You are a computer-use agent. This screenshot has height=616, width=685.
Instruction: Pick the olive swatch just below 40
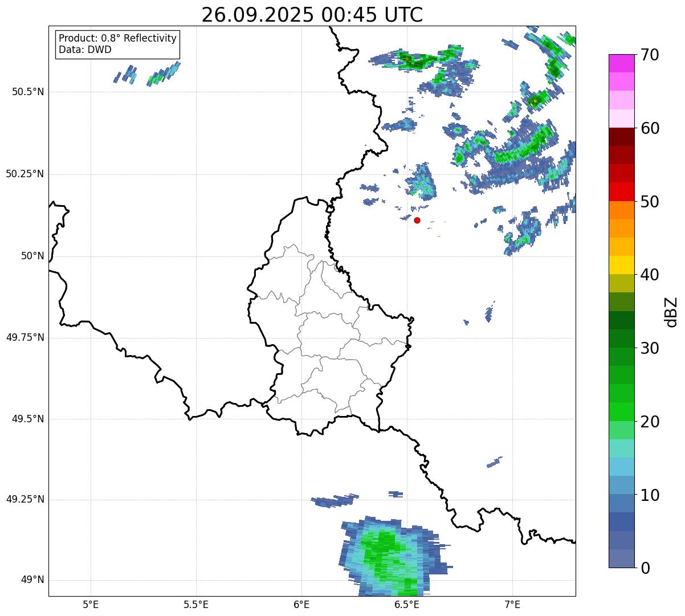(x=621, y=283)
